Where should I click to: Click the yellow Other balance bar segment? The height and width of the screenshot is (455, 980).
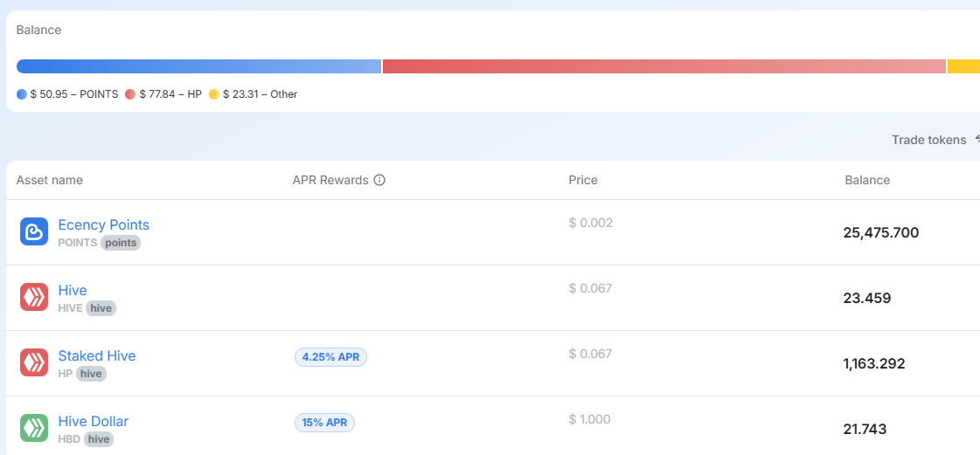click(963, 66)
